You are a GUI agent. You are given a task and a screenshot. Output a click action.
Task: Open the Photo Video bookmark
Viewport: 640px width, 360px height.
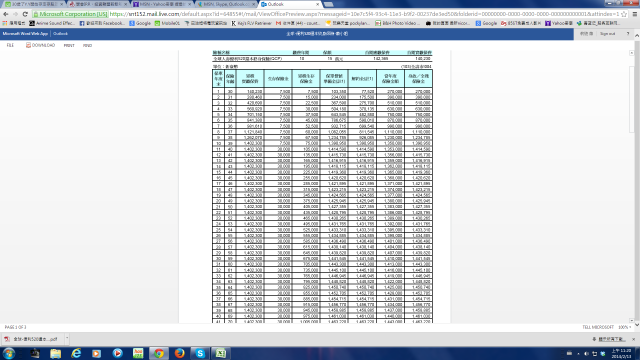point(398,23)
